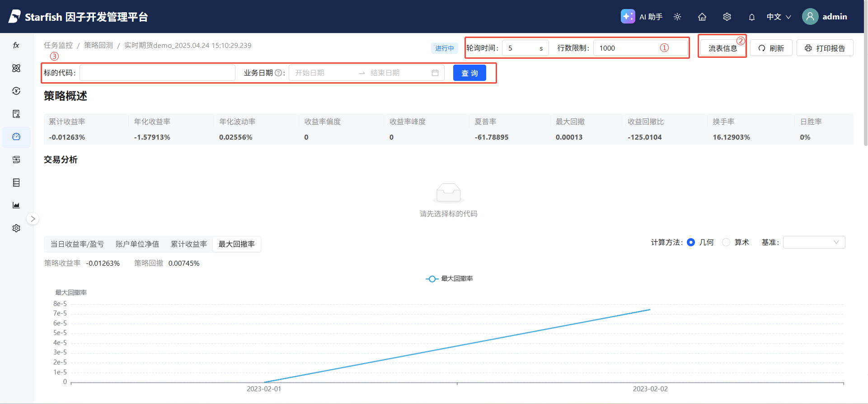Focus the 标的代码 input field
The width and height of the screenshot is (868, 404).
(x=157, y=73)
